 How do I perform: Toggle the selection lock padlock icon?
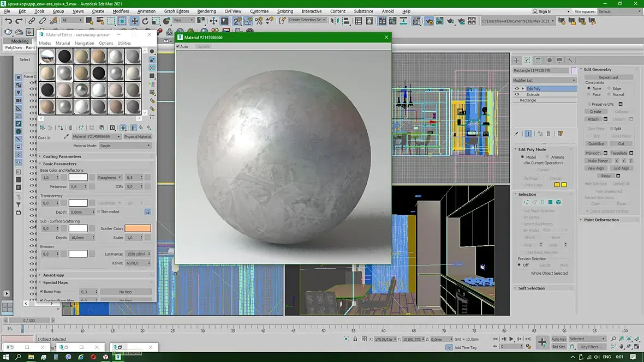(355, 339)
